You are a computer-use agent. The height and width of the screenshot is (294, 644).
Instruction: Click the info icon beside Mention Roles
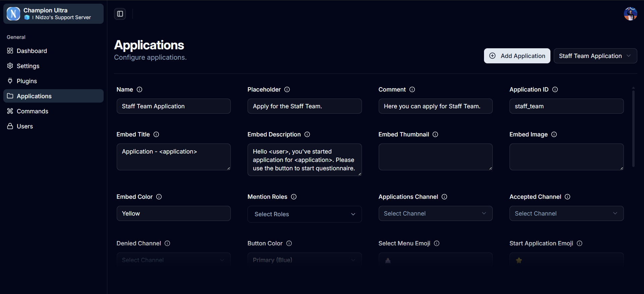pos(294,197)
